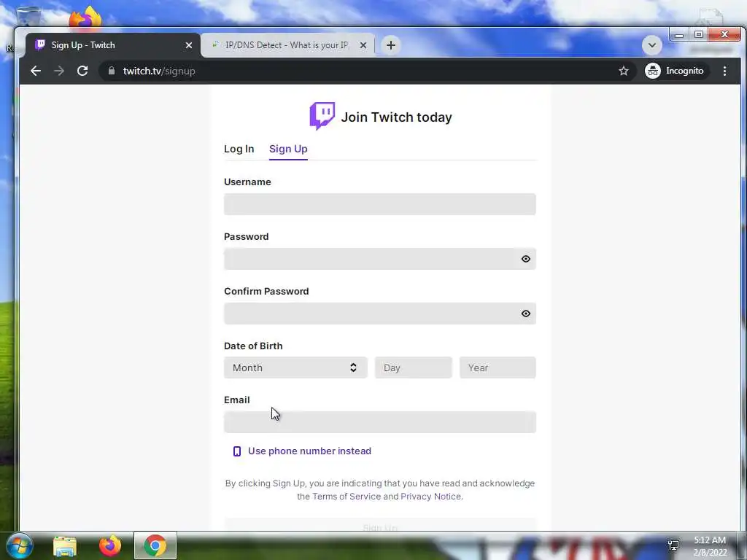The width and height of the screenshot is (747, 560).
Task: Launch Firefox from taskbar
Action: [110, 545]
